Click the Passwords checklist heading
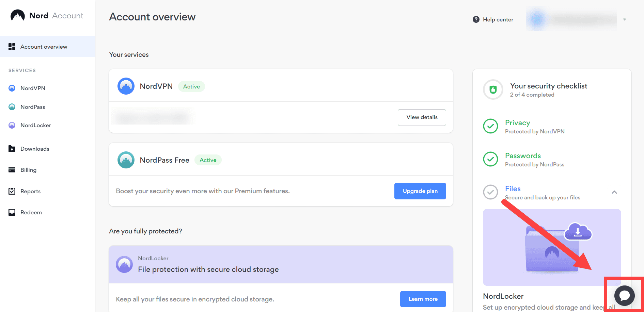 523,156
